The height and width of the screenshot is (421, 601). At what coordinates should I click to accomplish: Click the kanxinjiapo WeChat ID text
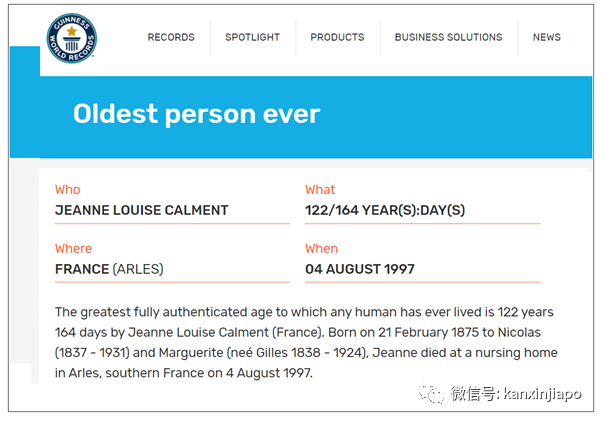coord(543,393)
